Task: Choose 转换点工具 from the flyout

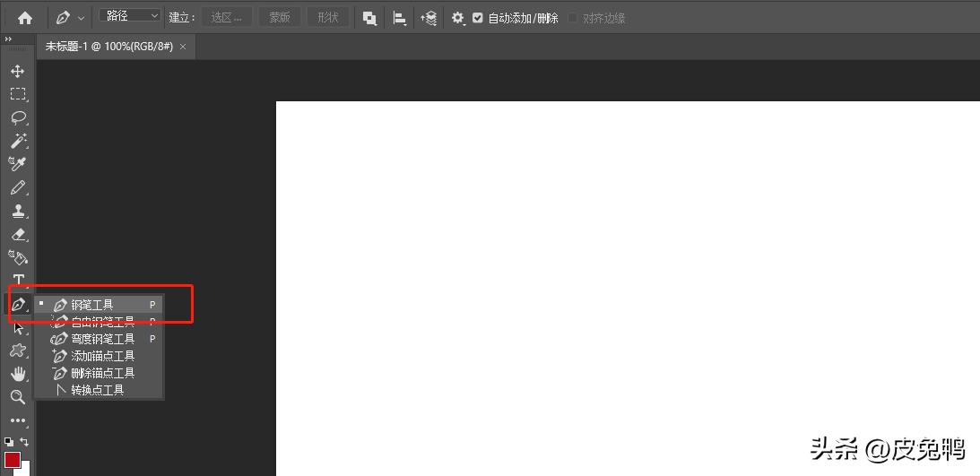Action: pos(99,390)
